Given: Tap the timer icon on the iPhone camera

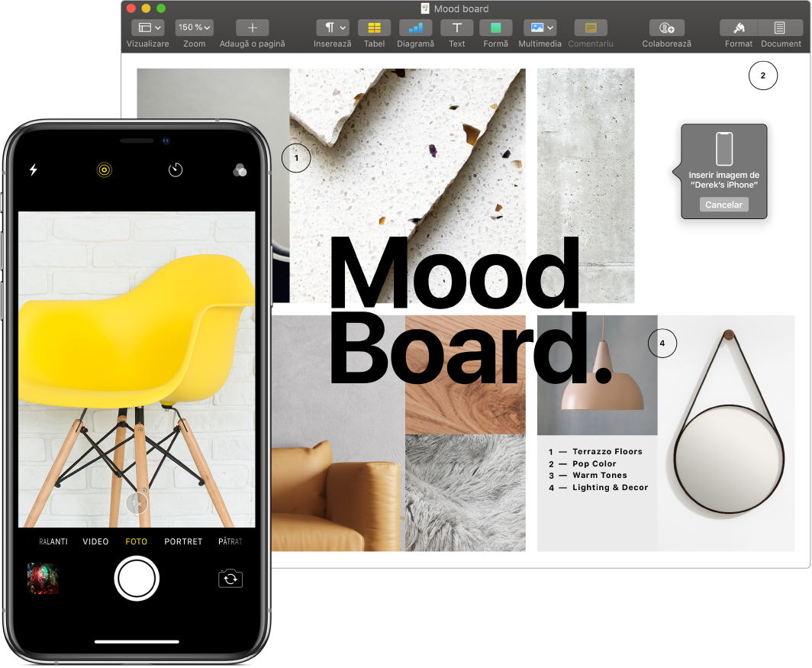Looking at the screenshot, I should pyautogui.click(x=176, y=169).
